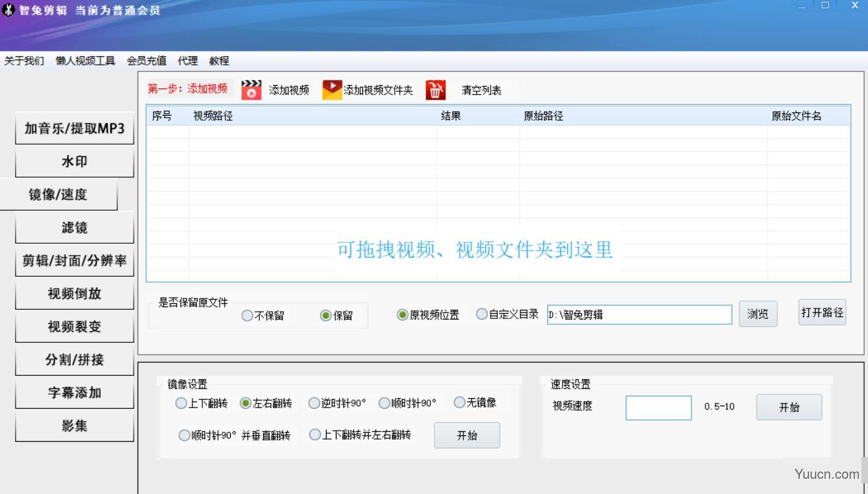Click the 序号 column header
868x494 pixels.
[x=168, y=116]
